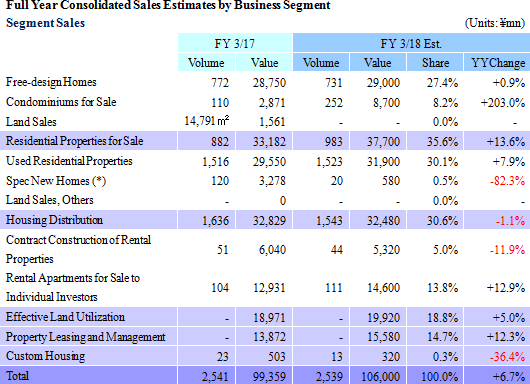Click the Condominiums for Sale row label
Image resolution: width=530 pixels, height=384 pixels.
(61, 102)
